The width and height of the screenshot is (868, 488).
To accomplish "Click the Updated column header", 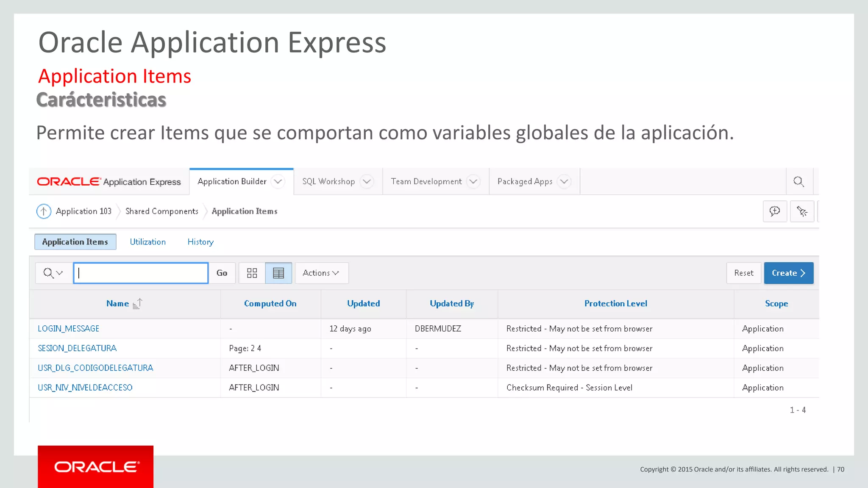I will [364, 304].
